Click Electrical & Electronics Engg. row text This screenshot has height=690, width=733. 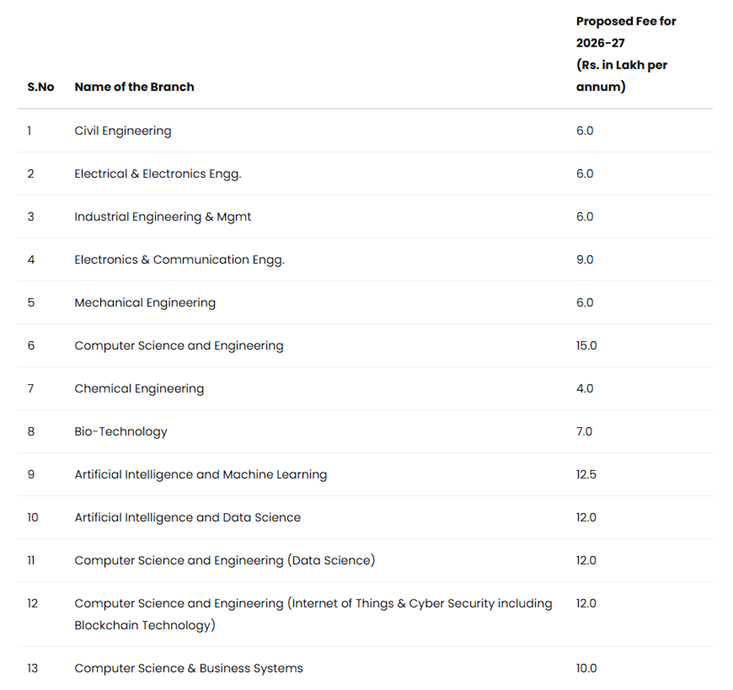pos(158,174)
